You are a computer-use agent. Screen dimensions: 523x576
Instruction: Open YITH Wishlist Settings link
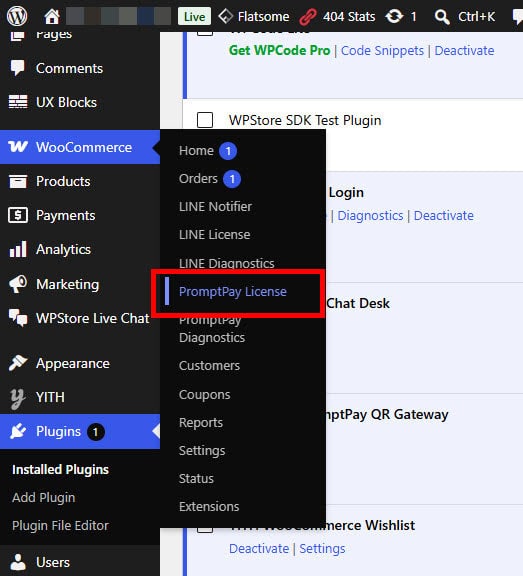point(322,548)
